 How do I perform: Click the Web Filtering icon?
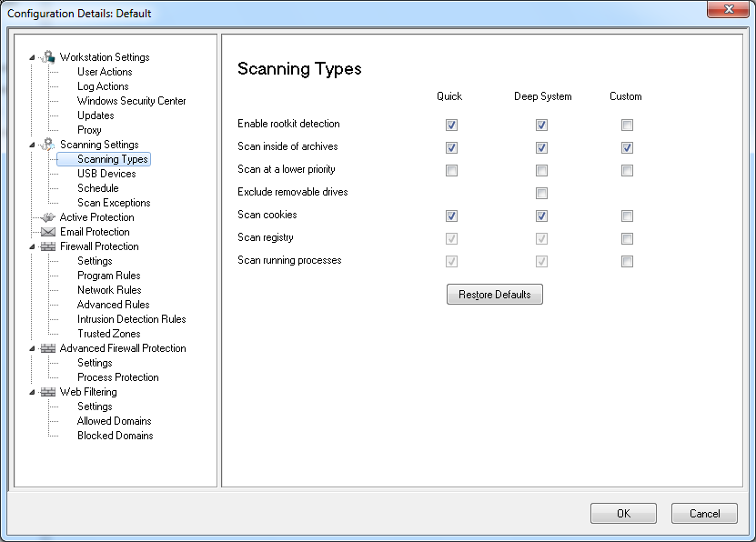(49, 392)
